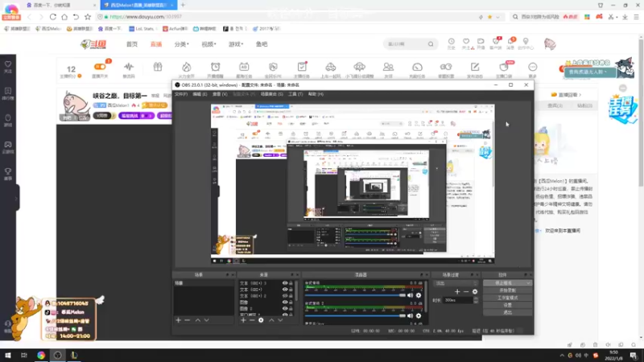
Task: Go to Douyu 首页 link
Action: (132, 44)
